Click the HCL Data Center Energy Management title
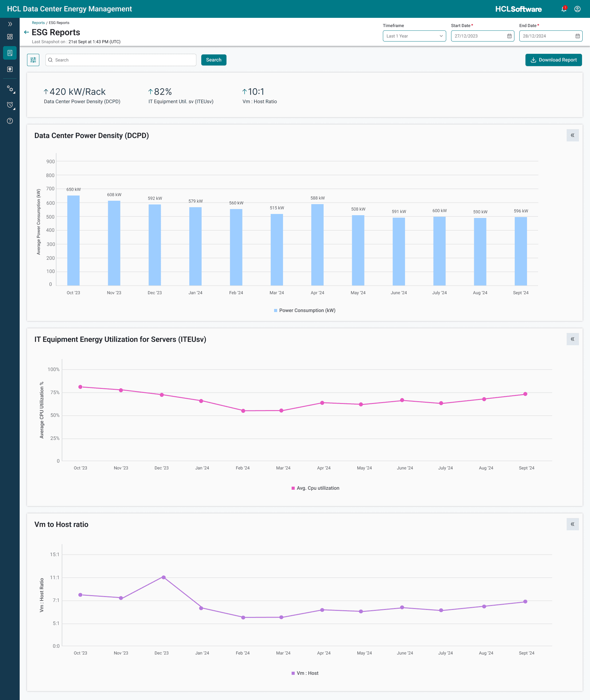This screenshot has height=700, width=590. point(69,9)
